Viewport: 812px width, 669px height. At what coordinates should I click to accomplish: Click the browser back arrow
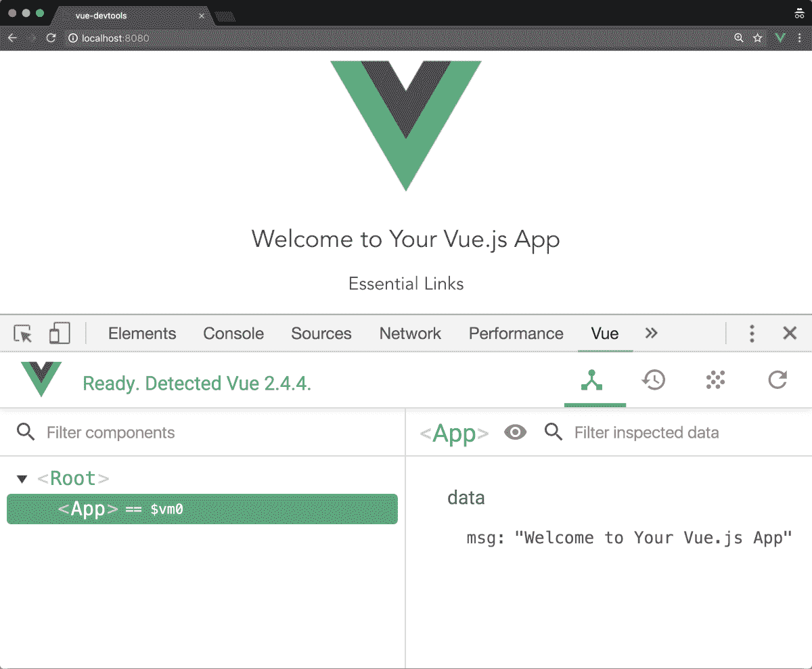pos(12,38)
